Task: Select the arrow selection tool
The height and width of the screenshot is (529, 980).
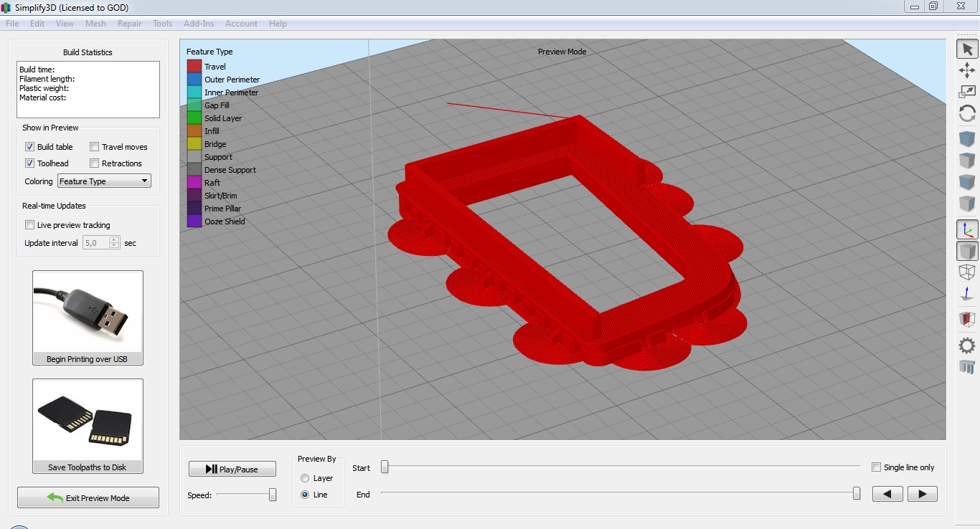Action: (967, 49)
